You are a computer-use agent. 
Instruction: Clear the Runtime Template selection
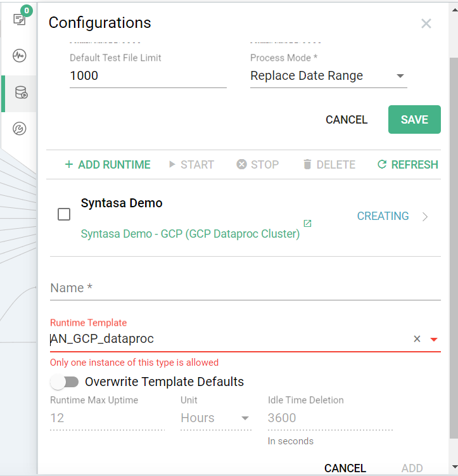coord(417,339)
